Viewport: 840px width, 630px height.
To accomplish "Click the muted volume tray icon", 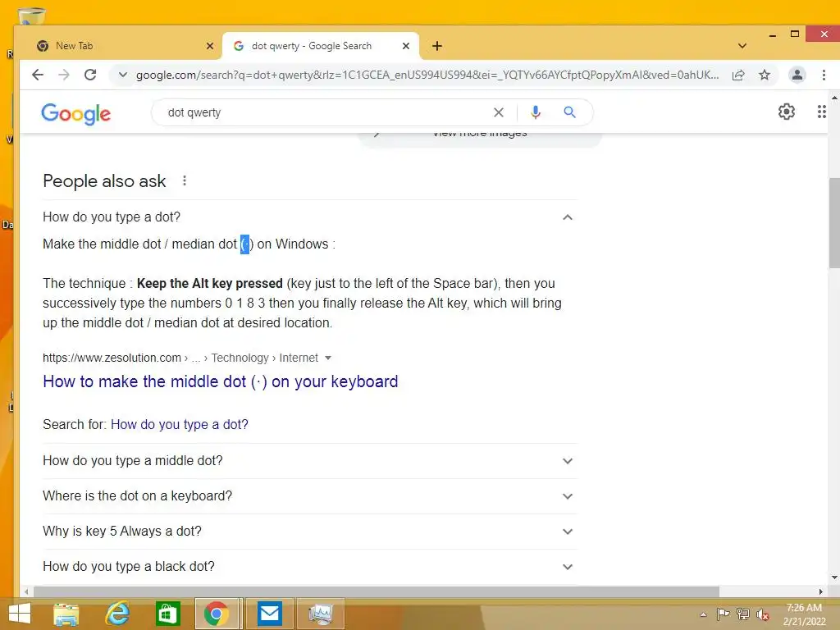I will (x=763, y=614).
